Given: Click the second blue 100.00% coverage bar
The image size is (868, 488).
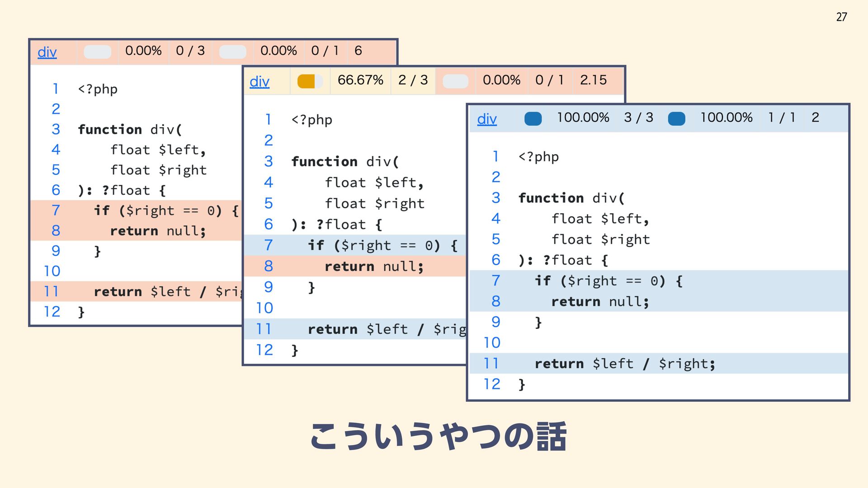Looking at the screenshot, I should click(676, 119).
